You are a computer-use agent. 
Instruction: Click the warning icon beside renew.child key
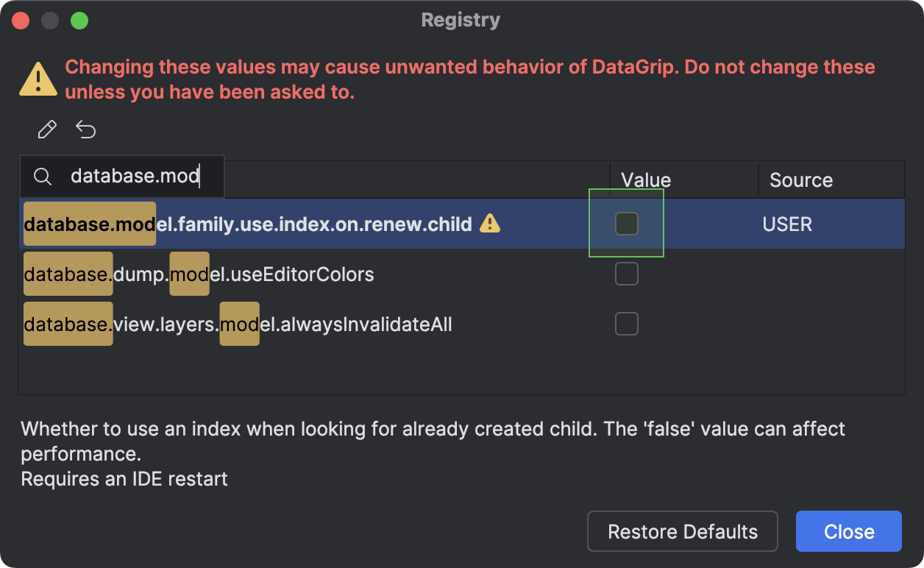[x=490, y=224]
